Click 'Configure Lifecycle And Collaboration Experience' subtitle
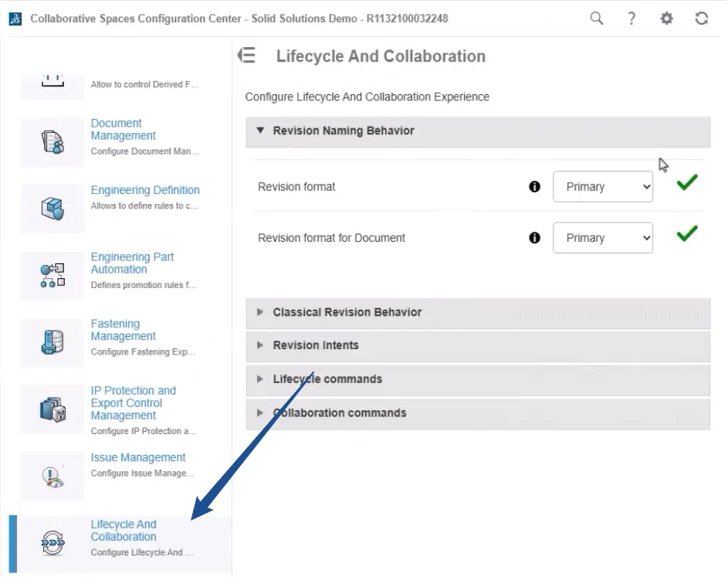Screen dimensions: 728x577 tap(367, 97)
